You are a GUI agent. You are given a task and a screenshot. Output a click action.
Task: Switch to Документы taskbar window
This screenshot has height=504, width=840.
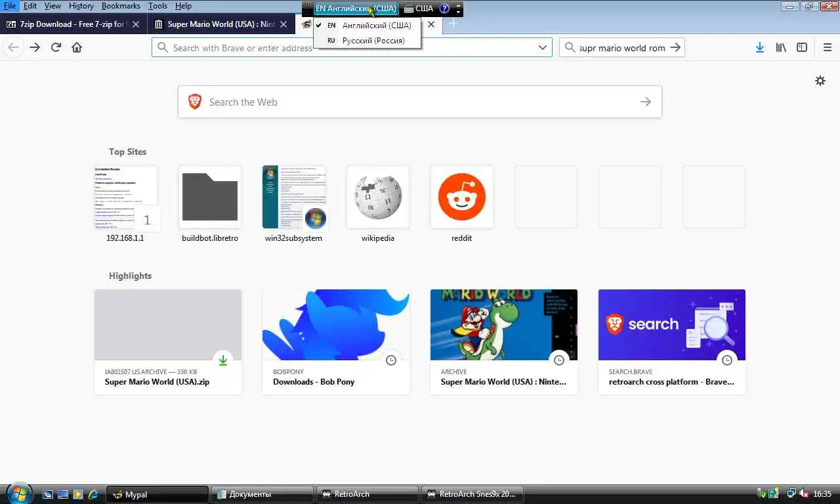click(x=262, y=494)
